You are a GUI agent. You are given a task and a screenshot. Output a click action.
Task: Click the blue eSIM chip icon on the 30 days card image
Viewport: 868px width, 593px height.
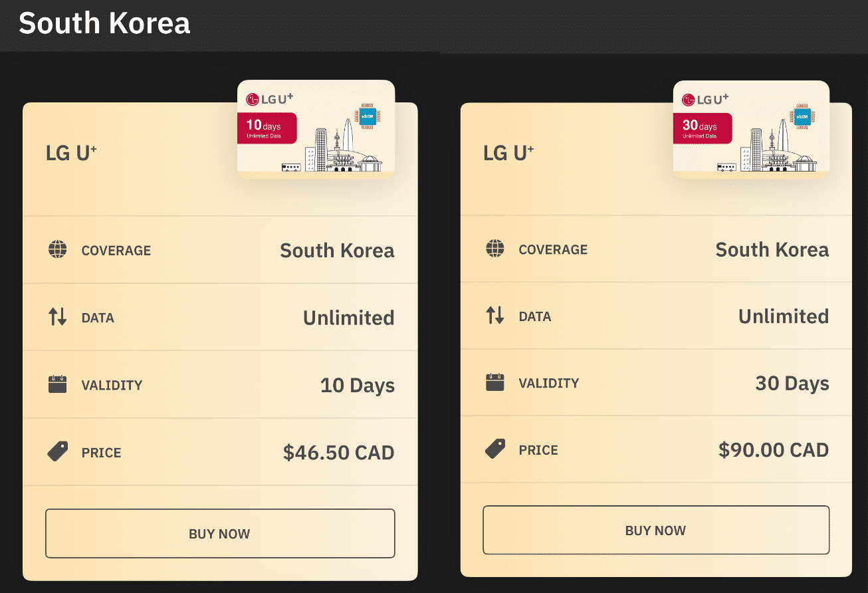[x=802, y=117]
